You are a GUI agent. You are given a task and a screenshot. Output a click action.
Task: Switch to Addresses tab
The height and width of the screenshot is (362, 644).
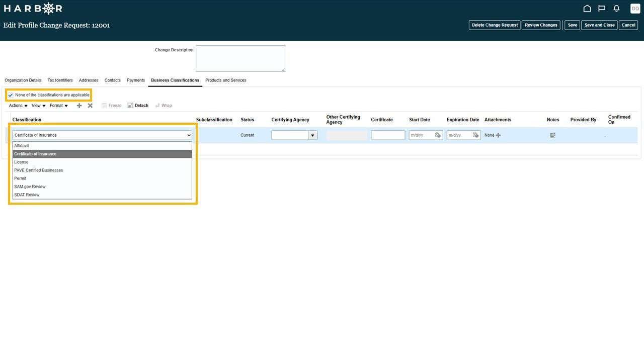point(89,80)
